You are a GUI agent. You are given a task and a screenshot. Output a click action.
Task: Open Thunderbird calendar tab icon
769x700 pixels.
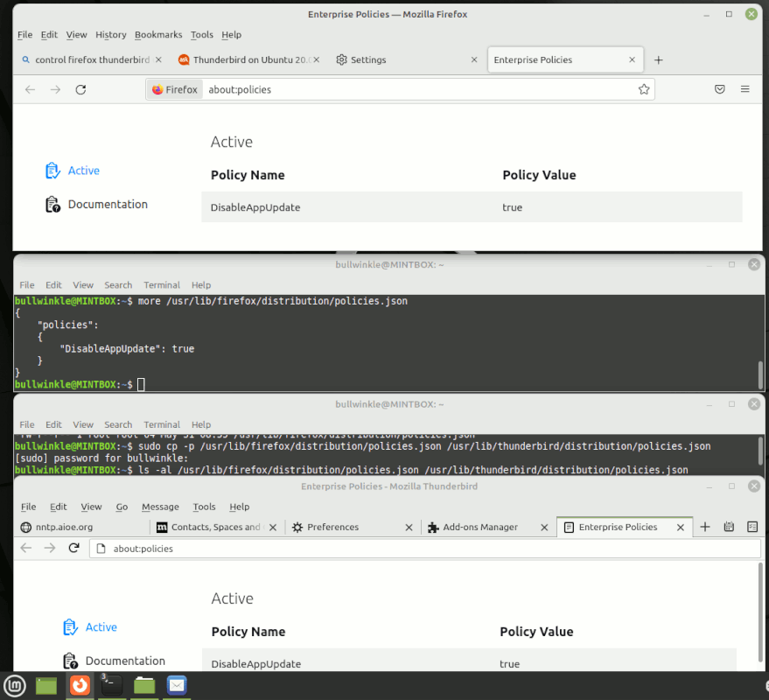click(x=729, y=527)
